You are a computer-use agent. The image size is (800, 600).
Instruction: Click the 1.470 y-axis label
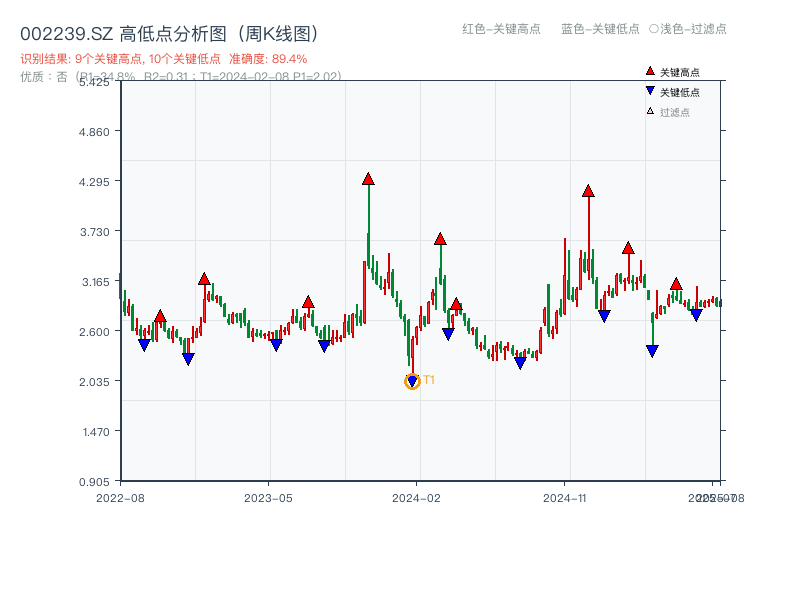pyautogui.click(x=96, y=432)
